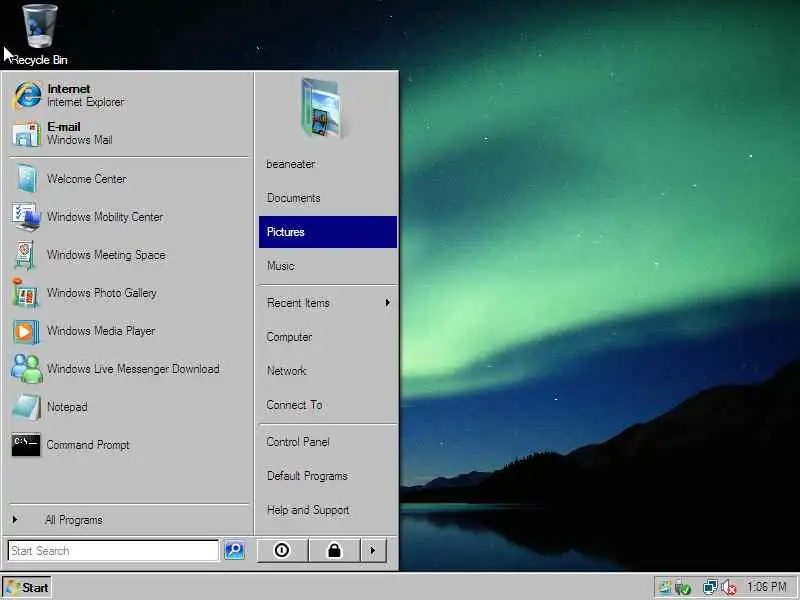The width and height of the screenshot is (800, 600).
Task: Click the network connection tray icon
Action: pos(710,587)
